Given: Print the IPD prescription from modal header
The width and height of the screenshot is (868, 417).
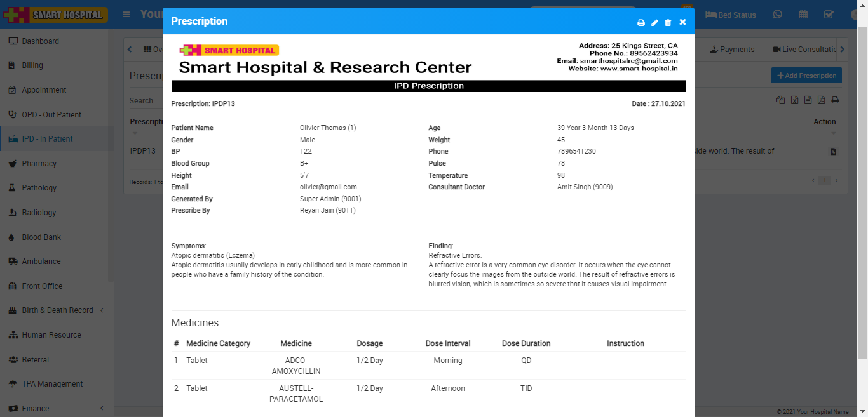Looking at the screenshot, I should 641,22.
